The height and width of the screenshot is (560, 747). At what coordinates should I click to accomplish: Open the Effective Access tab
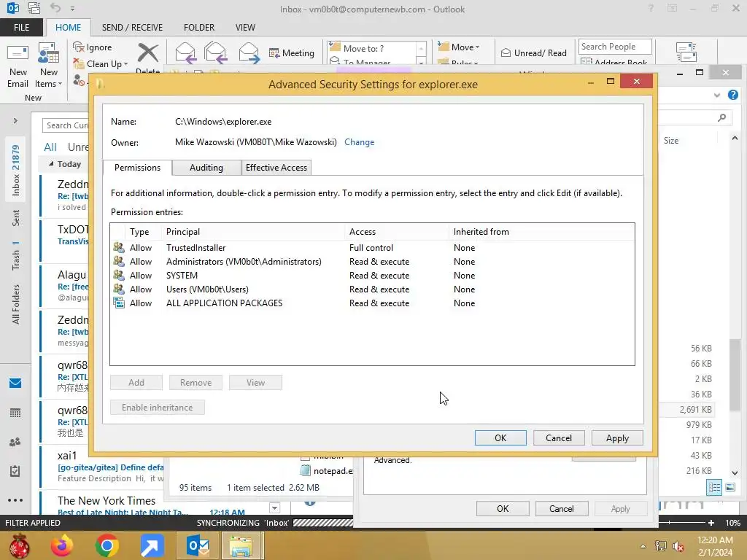pyautogui.click(x=276, y=168)
